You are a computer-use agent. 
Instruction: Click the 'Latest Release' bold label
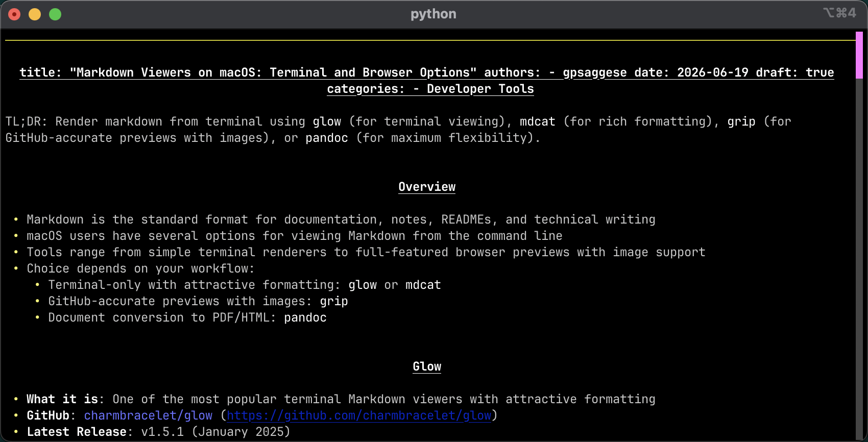pyautogui.click(x=77, y=432)
